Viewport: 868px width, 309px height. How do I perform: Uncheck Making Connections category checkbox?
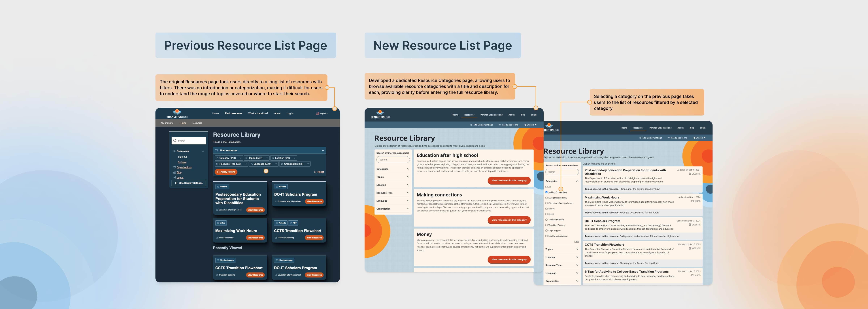click(546, 192)
